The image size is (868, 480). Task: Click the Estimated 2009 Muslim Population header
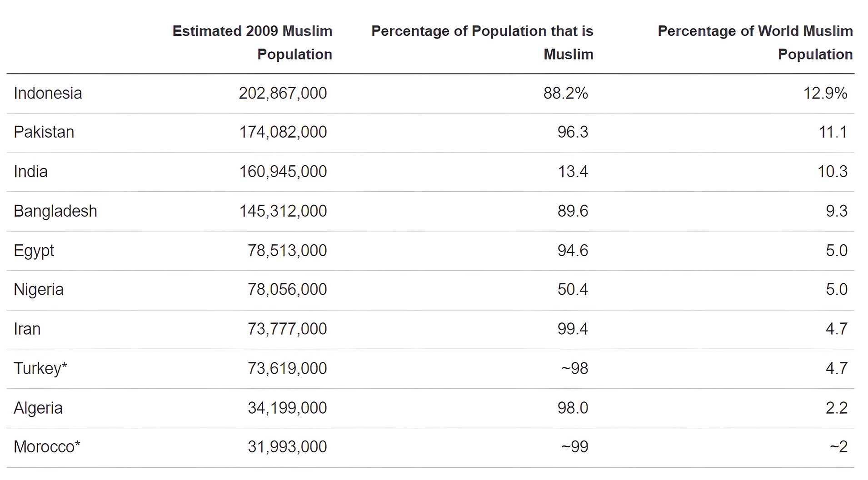click(x=252, y=43)
